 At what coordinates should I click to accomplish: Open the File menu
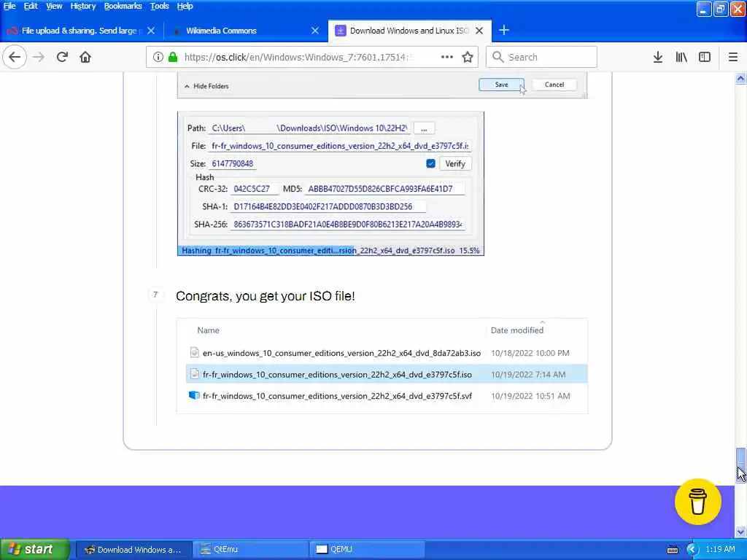(x=9, y=6)
